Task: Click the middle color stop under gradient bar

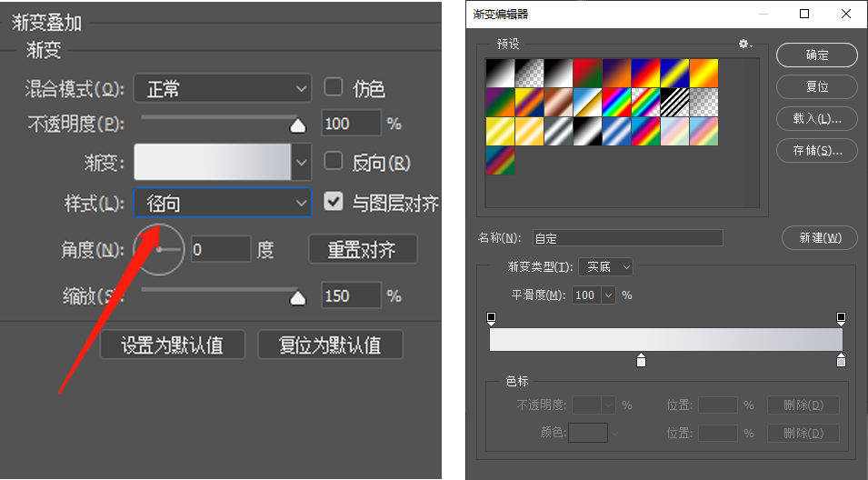Action: 642,361
